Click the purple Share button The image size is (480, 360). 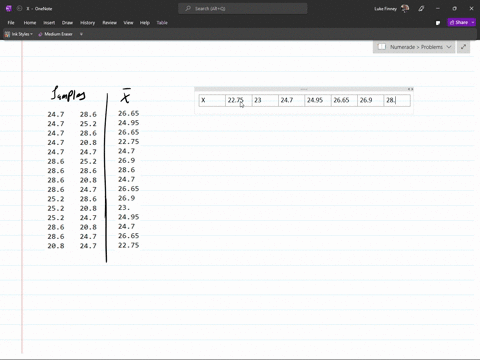(459, 22)
